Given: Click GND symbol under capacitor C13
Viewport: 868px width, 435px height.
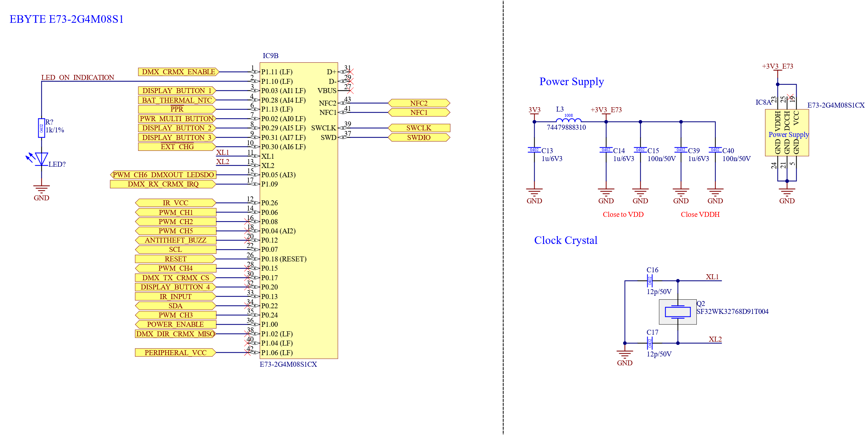Looking at the screenshot, I should [x=534, y=192].
